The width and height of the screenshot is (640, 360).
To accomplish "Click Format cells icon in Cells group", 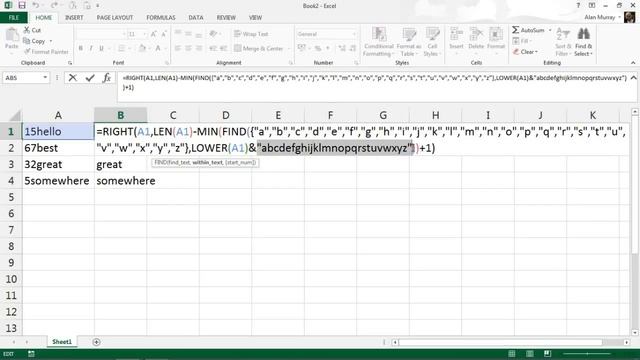I will 496,34.
